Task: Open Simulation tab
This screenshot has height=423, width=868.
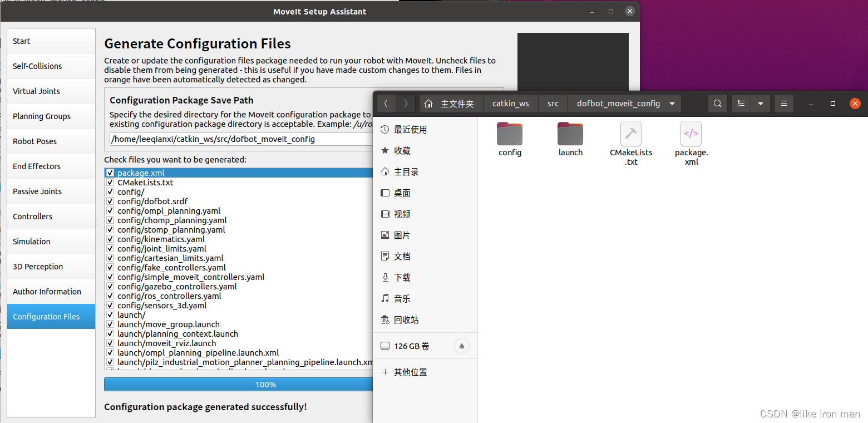Action: point(51,242)
